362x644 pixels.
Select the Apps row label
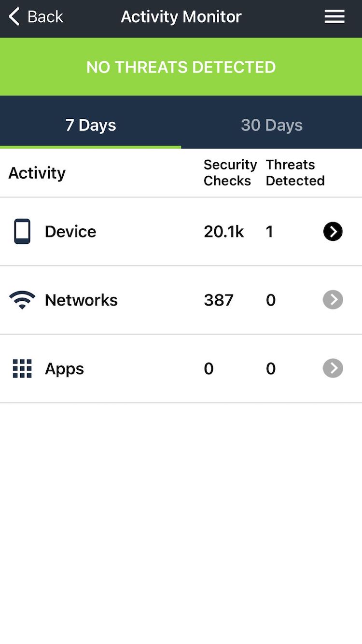(x=64, y=368)
